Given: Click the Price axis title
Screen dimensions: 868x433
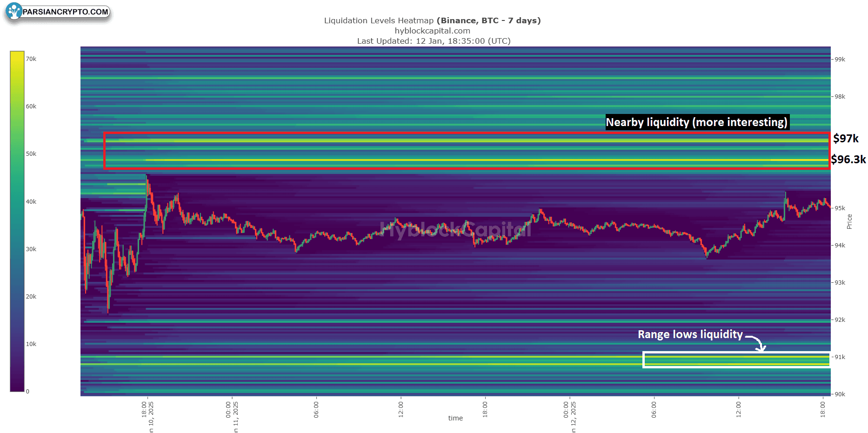Looking at the screenshot, I should tap(849, 222).
